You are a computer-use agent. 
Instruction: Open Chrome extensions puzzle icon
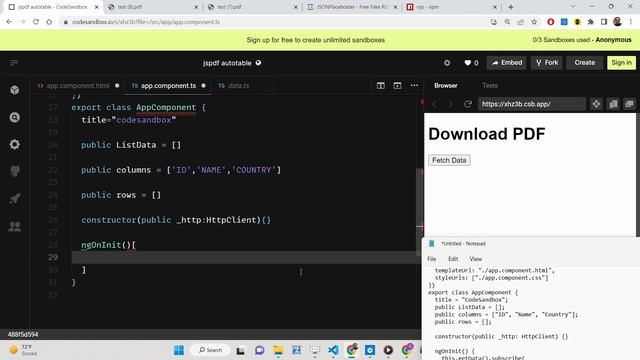(x=591, y=22)
